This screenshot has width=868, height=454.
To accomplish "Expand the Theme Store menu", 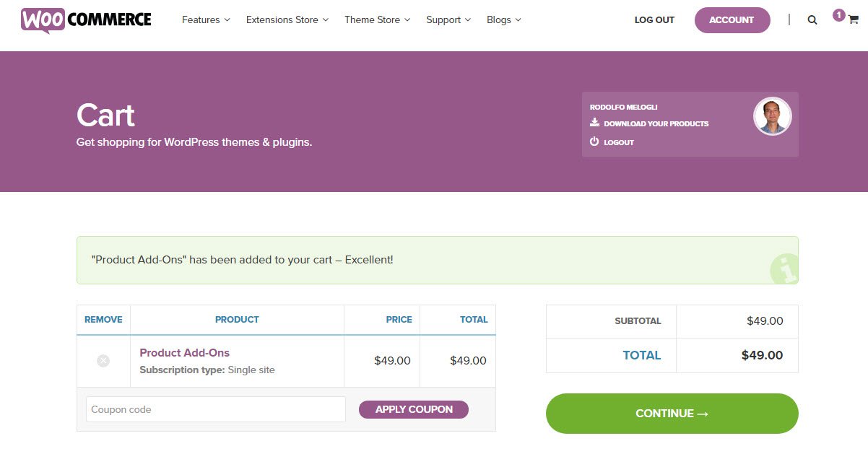I will click(x=378, y=20).
